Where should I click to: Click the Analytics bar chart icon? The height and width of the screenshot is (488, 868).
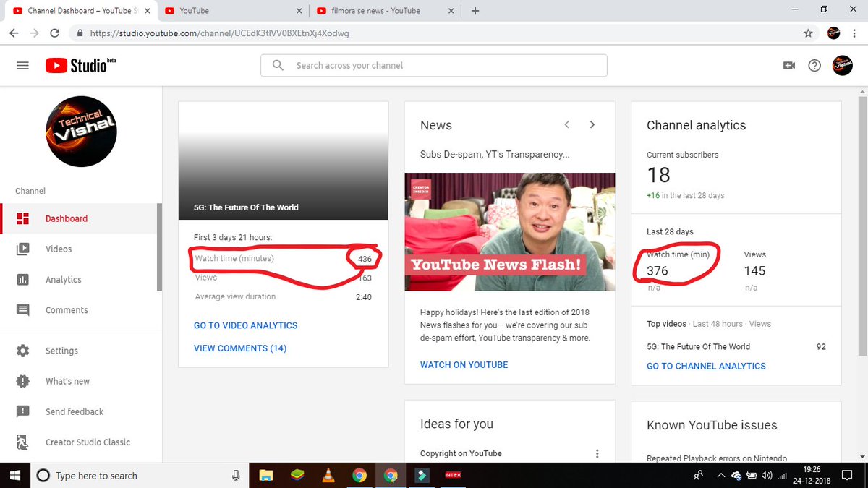pos(23,280)
